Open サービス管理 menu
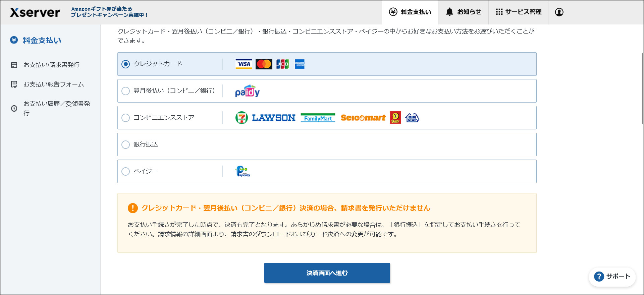The width and height of the screenshot is (644, 295). point(518,12)
